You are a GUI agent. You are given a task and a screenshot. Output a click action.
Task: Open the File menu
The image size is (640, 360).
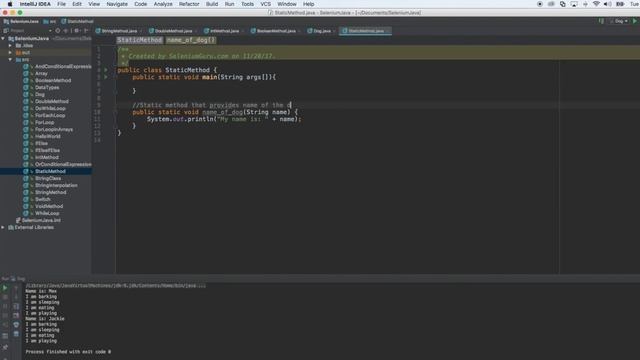(61, 4)
